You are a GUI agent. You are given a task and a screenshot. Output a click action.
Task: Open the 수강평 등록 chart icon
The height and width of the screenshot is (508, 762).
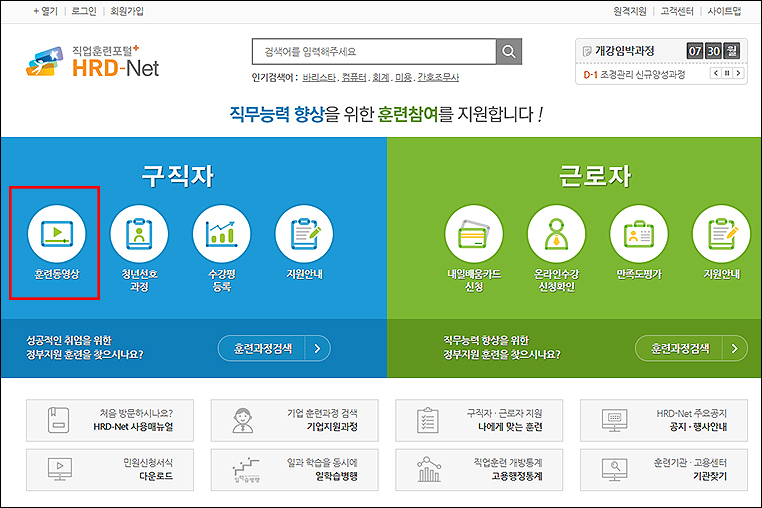pos(221,234)
